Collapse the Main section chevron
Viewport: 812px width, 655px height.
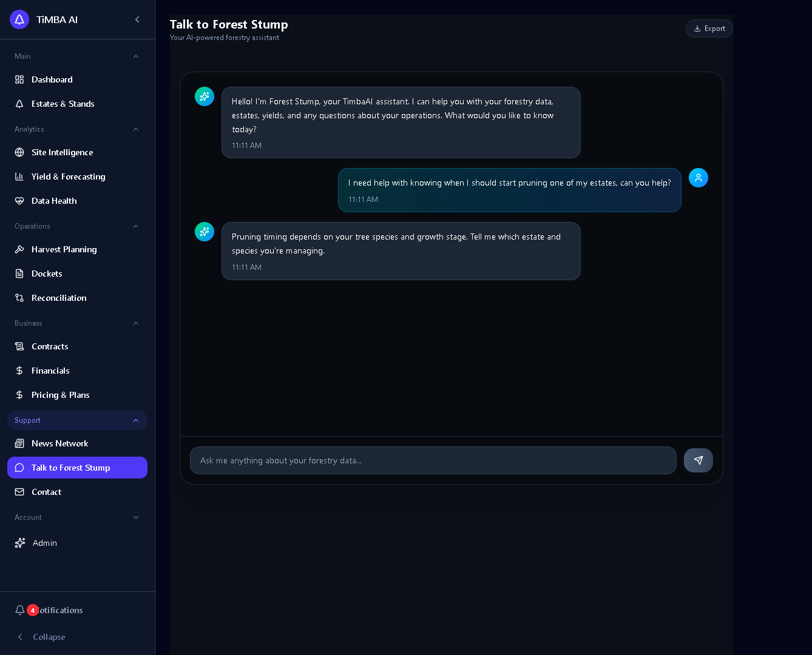coord(136,56)
